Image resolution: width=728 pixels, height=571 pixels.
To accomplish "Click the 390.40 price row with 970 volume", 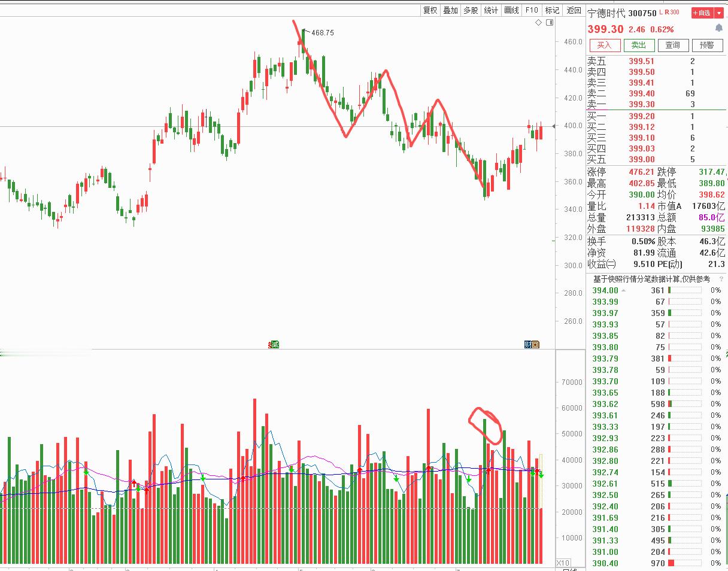I will coord(657,563).
